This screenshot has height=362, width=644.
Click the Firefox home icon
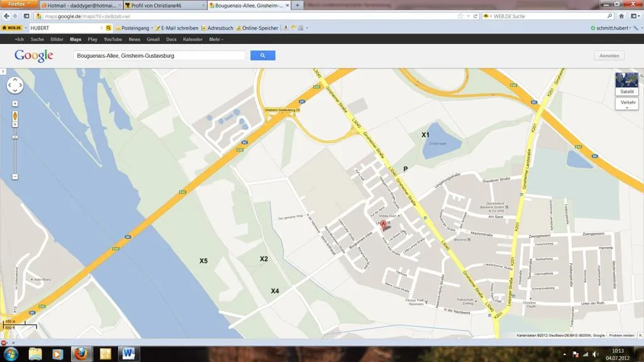tap(621, 16)
